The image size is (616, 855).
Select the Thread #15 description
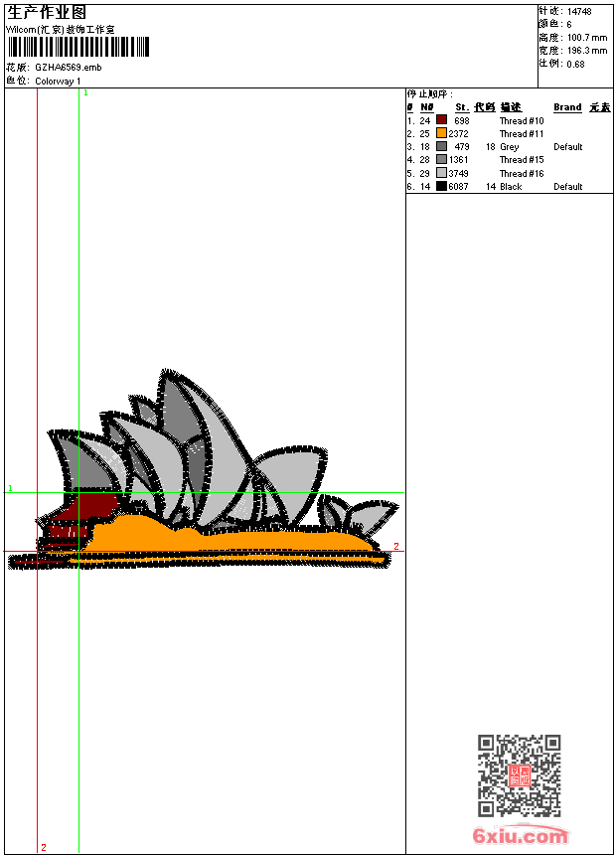click(522, 160)
